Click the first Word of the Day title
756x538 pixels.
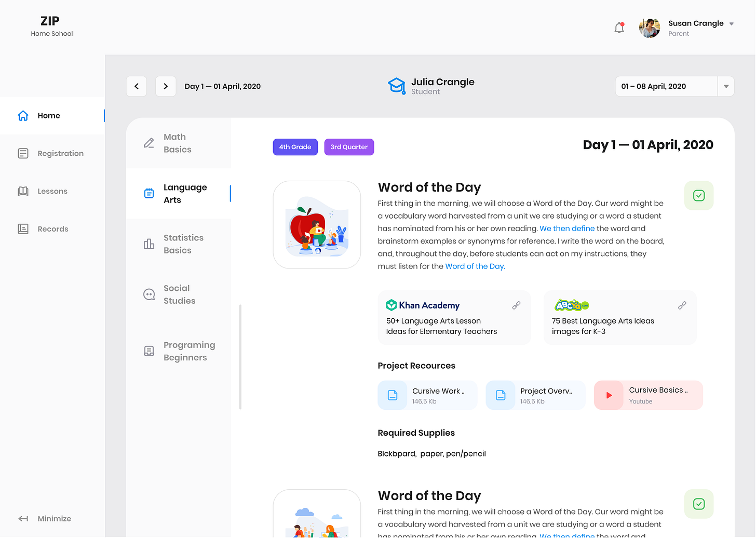click(429, 187)
